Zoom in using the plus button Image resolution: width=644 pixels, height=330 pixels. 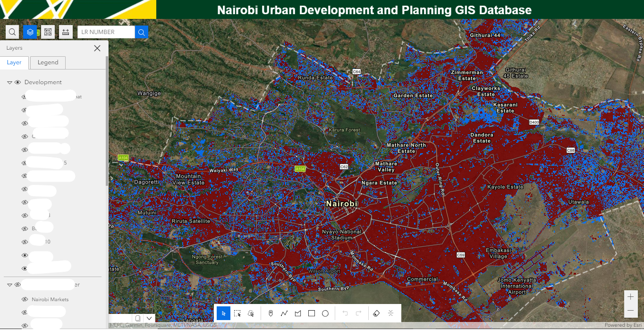[x=630, y=297]
